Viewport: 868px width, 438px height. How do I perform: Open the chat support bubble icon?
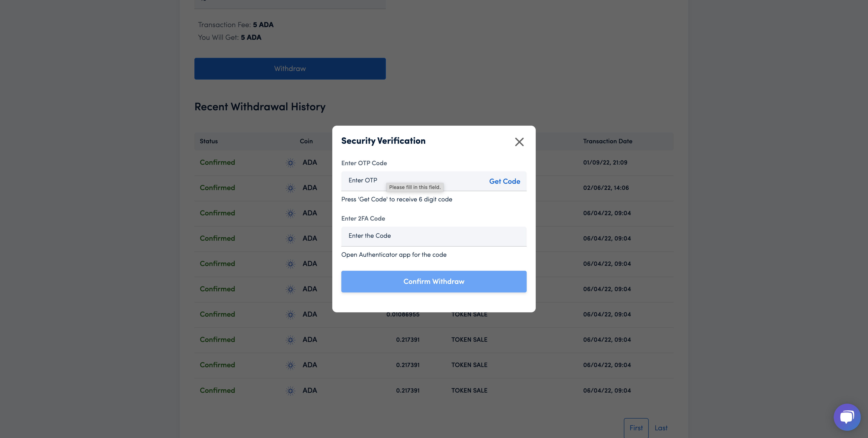point(847,417)
